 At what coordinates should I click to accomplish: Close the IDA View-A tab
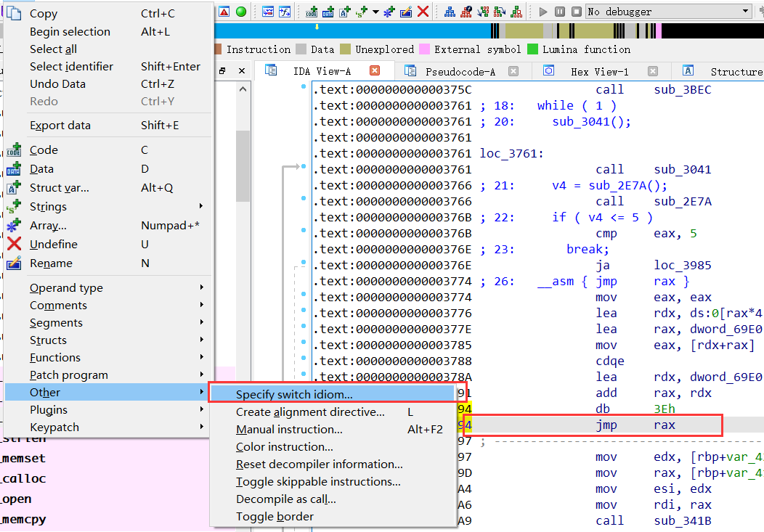coord(375,71)
